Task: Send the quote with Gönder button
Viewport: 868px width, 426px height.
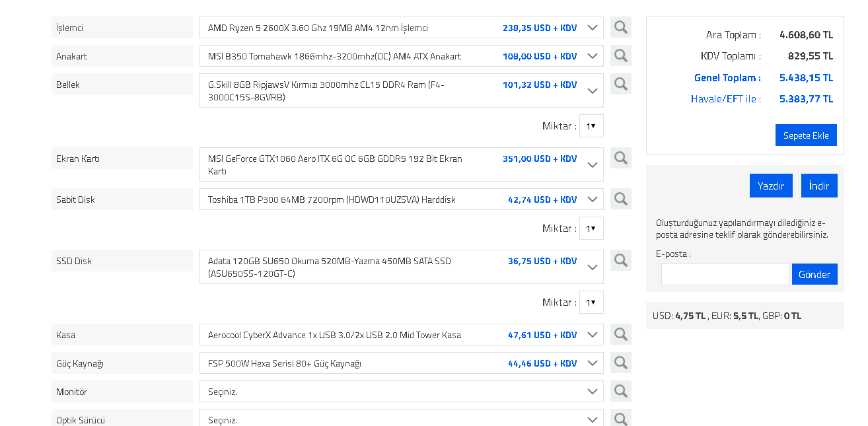Action: [x=814, y=274]
